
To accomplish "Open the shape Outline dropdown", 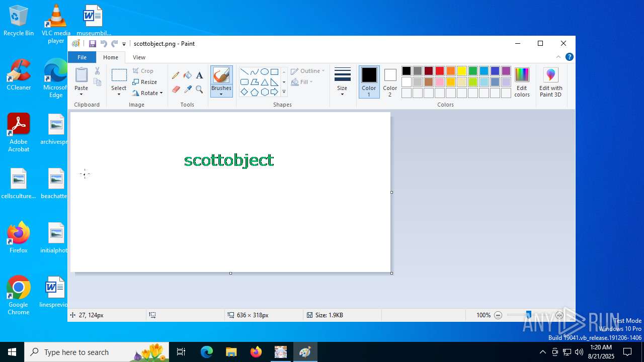I will pos(308,71).
